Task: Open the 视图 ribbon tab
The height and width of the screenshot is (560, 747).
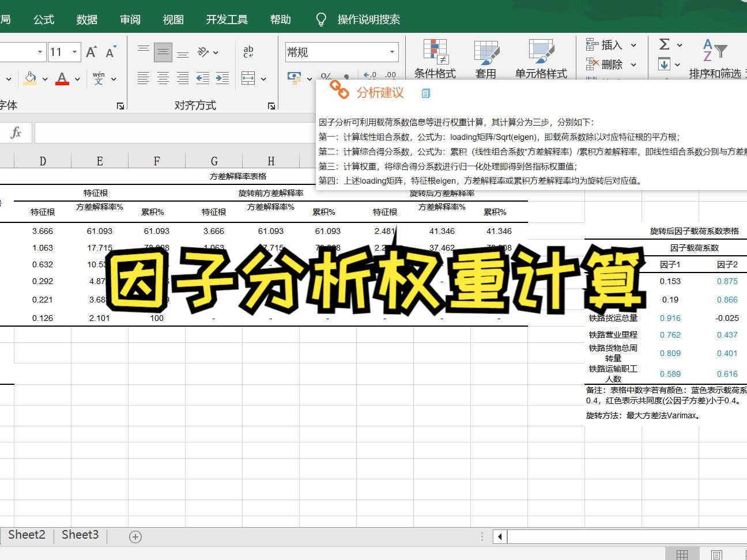Action: tap(173, 20)
